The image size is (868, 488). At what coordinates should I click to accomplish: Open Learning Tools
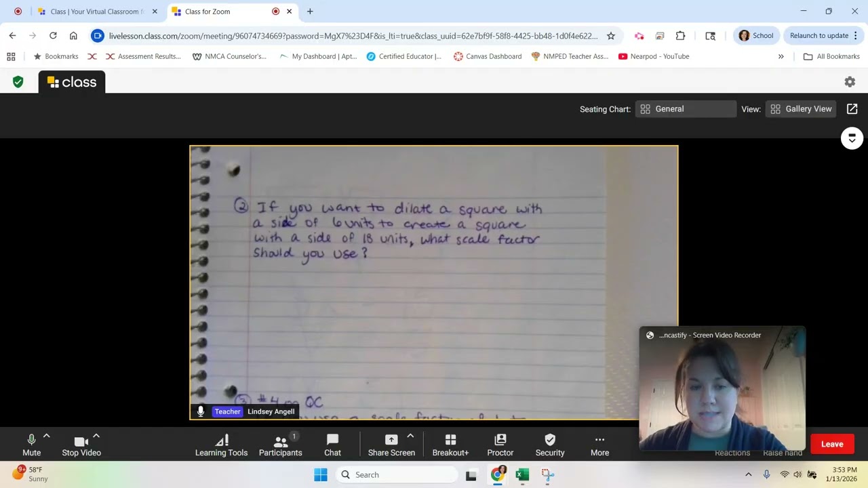point(221,445)
